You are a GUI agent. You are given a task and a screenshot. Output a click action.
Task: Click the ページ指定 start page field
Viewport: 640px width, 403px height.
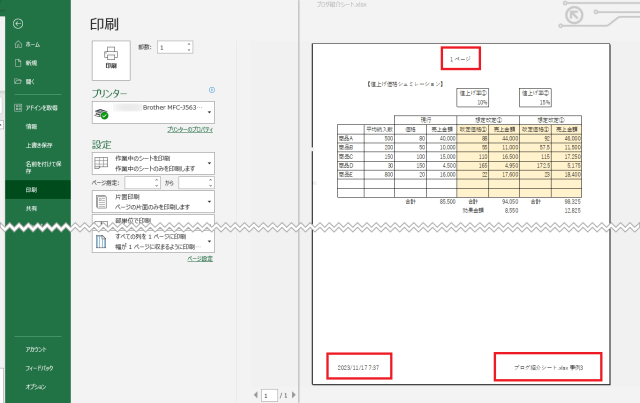click(139, 183)
